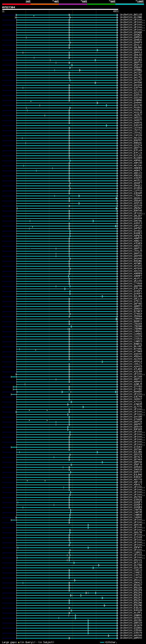
Task: Open hit UniRef100_C1H8A3
Action: tap(131, 334)
